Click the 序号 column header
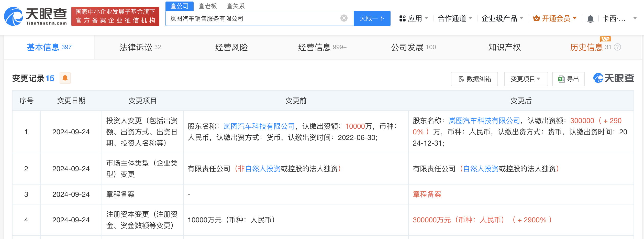This screenshot has height=239, width=644. [x=26, y=101]
